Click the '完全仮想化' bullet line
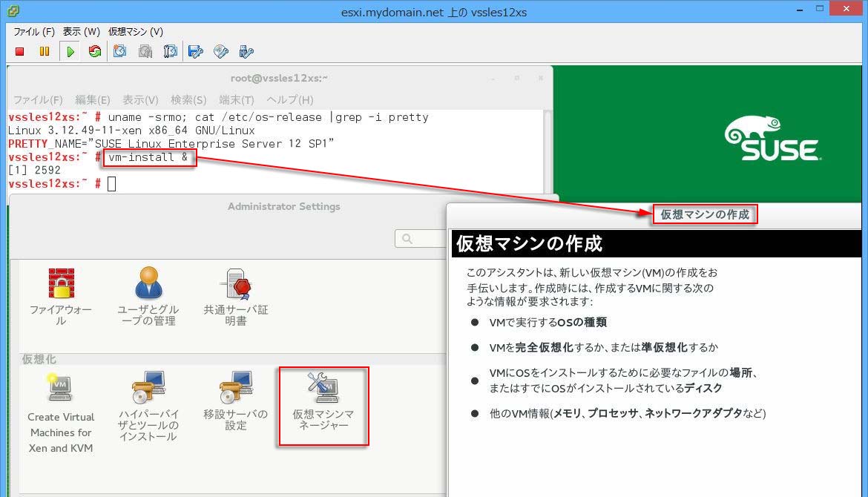 [603, 348]
